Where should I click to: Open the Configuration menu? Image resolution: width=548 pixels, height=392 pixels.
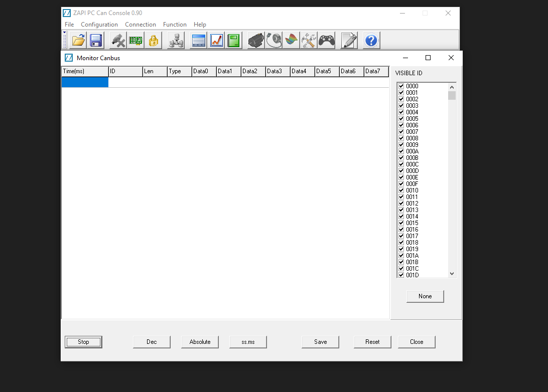[99, 25]
